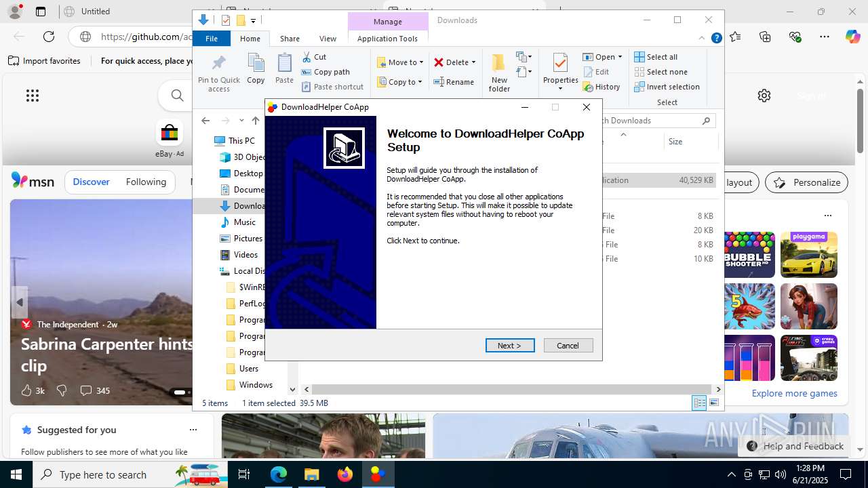Open Task View on the taskbar

[245, 474]
